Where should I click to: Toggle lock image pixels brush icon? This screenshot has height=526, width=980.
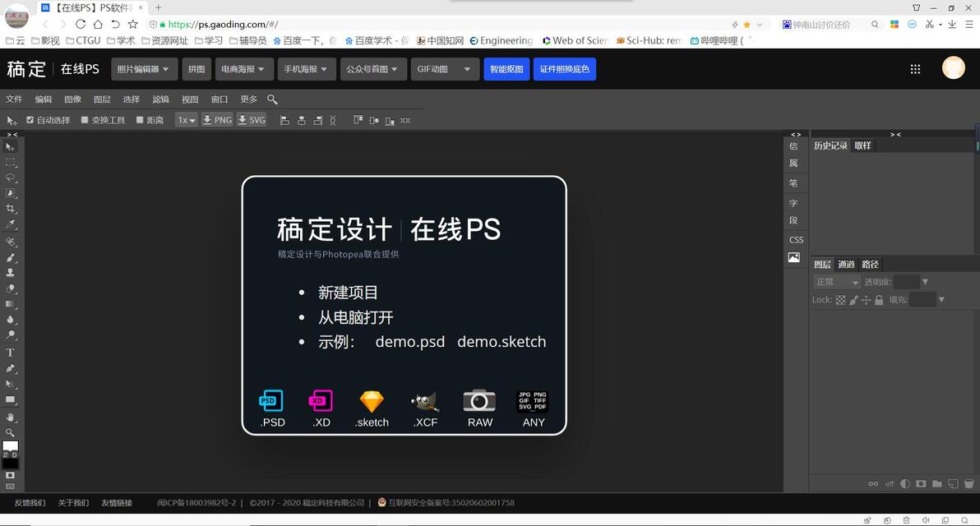click(853, 300)
